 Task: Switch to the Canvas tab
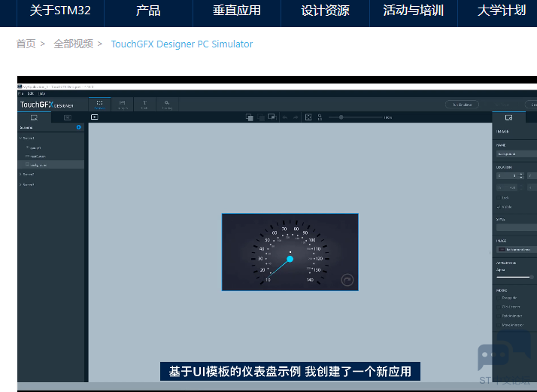coord(100,105)
